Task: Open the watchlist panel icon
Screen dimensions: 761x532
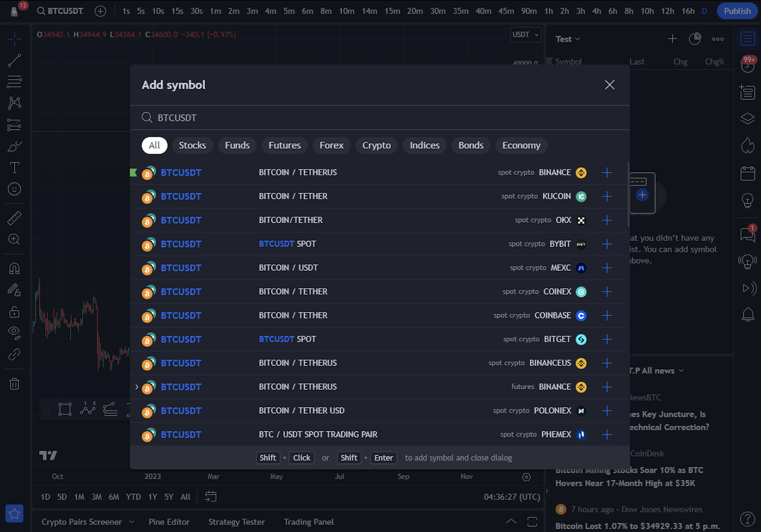Action: click(x=748, y=39)
